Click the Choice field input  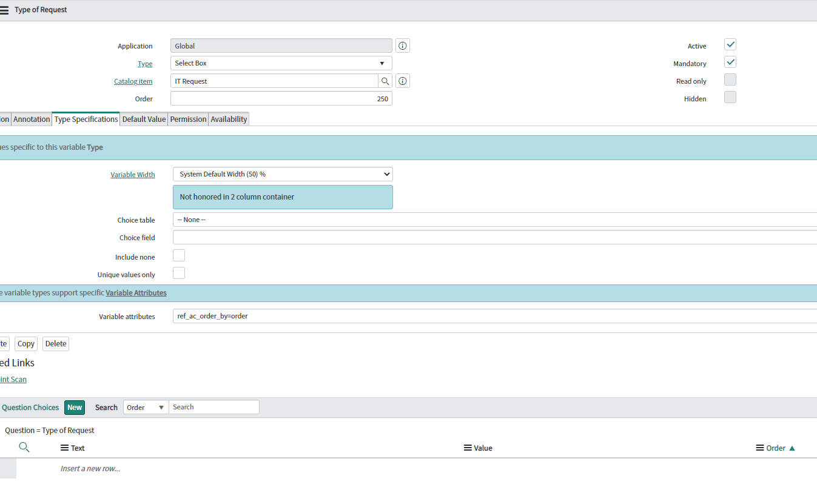[x=495, y=237]
